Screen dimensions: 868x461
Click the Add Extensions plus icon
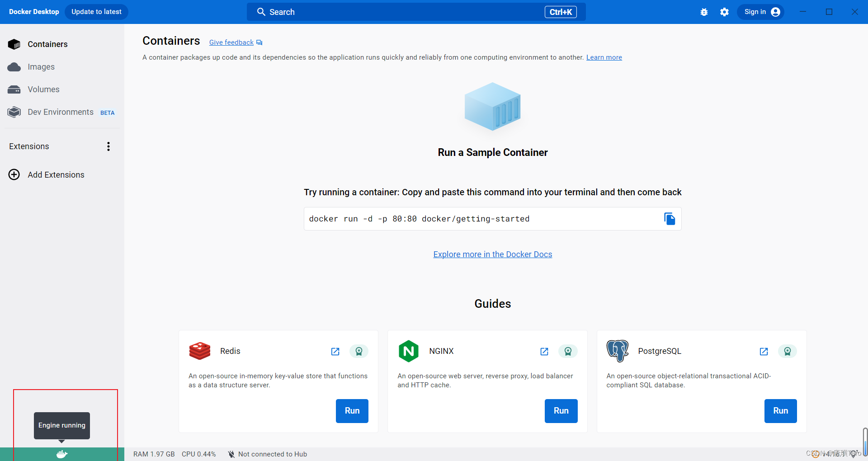point(14,174)
